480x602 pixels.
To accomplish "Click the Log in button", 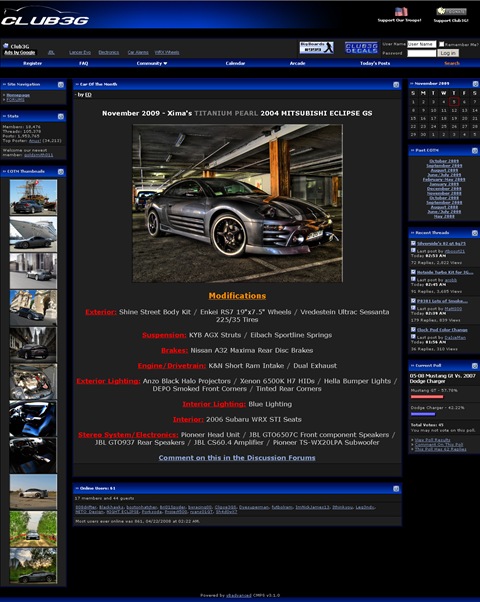I will click(x=448, y=53).
